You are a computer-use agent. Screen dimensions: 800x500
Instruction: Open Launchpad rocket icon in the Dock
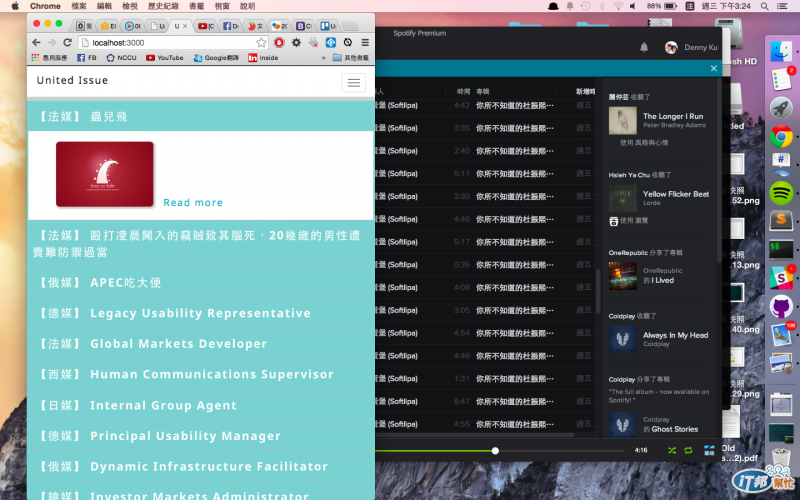coord(781,108)
